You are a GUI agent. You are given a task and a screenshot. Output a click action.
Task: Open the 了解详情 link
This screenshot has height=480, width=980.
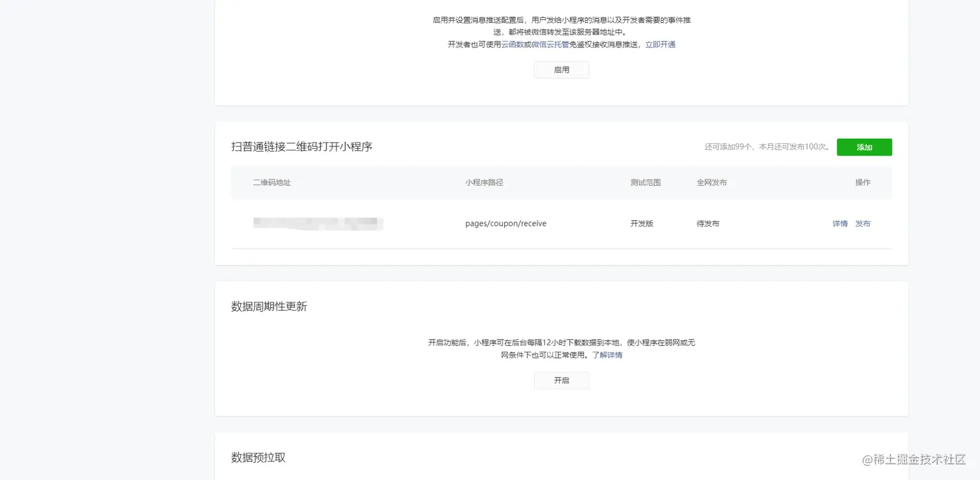(x=607, y=355)
